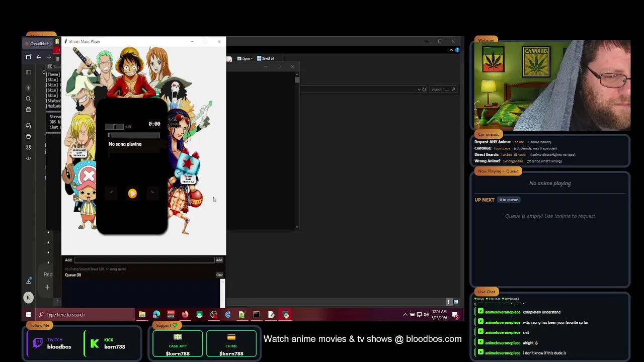Click the Live Chat overlay label
644x362 pixels.
[487, 292]
